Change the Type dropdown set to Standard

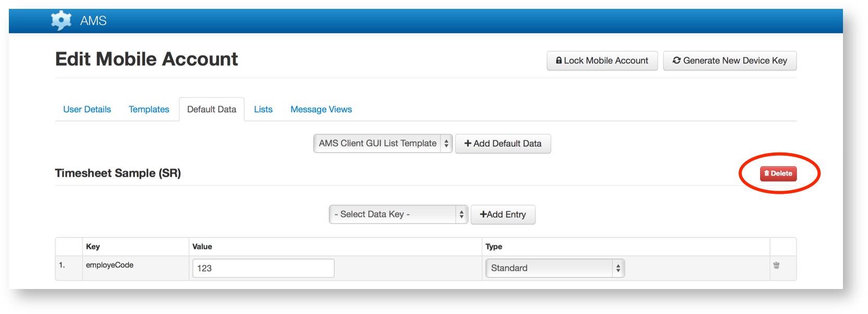point(555,268)
